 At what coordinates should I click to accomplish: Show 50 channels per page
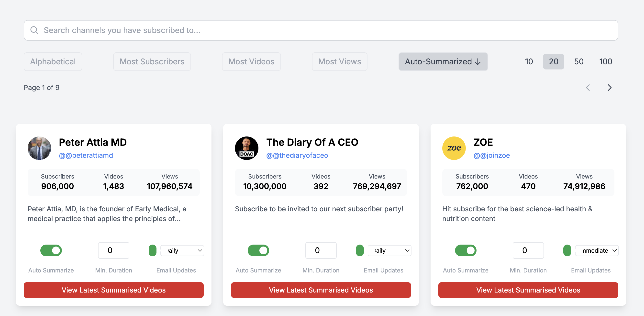pyautogui.click(x=578, y=61)
